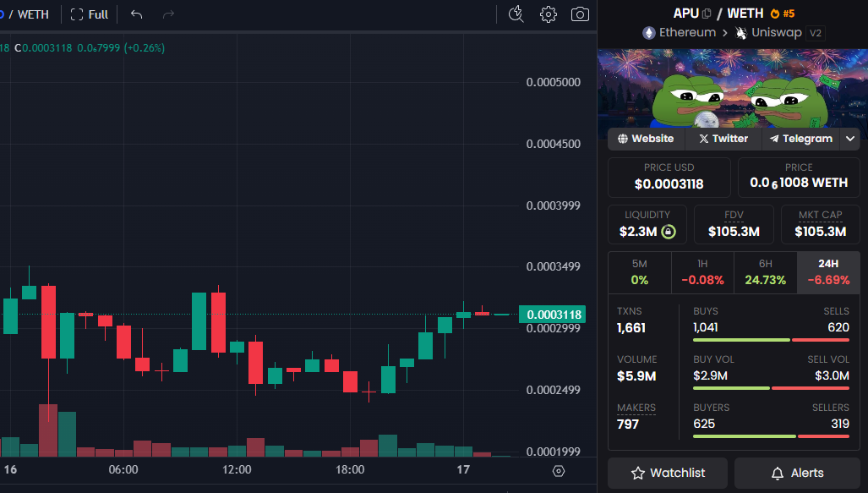Click the MKT CAP $105.3M box

[821, 224]
